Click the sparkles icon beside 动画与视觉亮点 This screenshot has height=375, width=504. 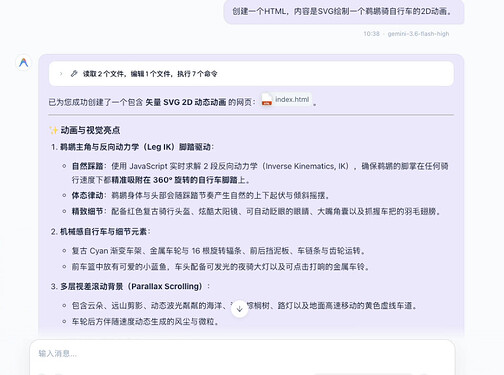[53, 130]
